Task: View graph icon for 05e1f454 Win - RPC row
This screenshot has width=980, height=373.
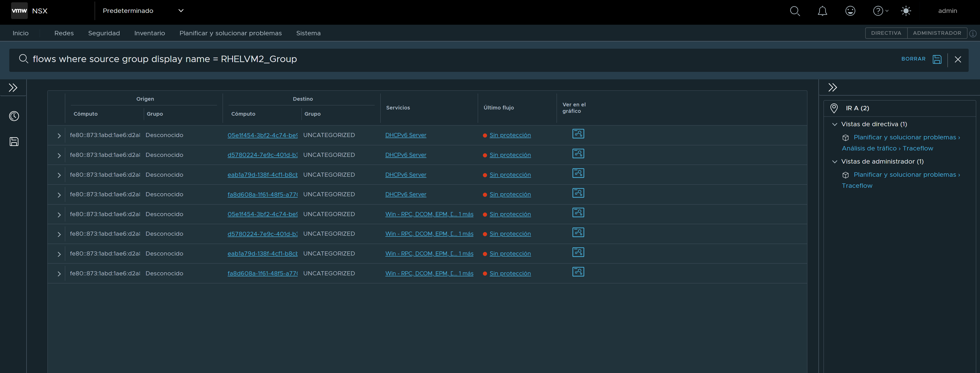Action: [x=578, y=213]
